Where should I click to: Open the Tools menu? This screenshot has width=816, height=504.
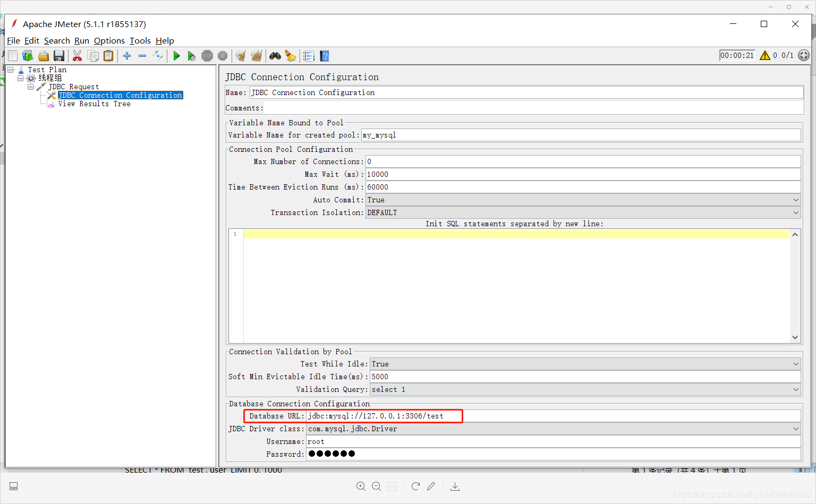[x=140, y=41]
